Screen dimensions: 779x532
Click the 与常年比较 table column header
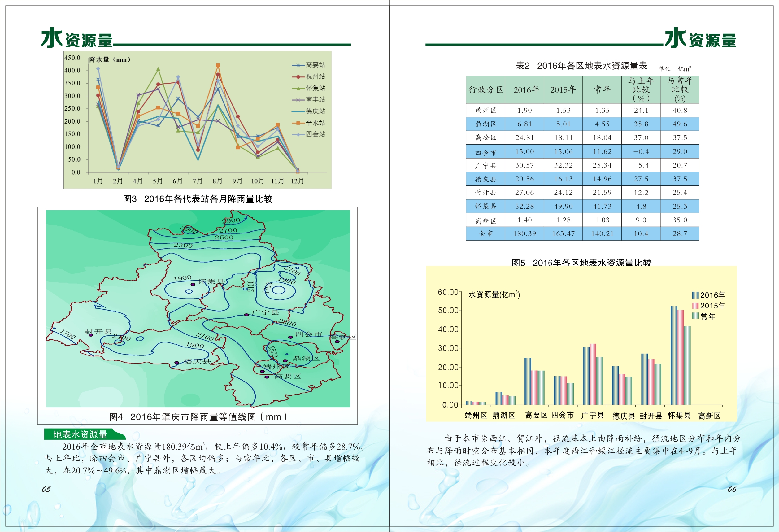[680, 89]
